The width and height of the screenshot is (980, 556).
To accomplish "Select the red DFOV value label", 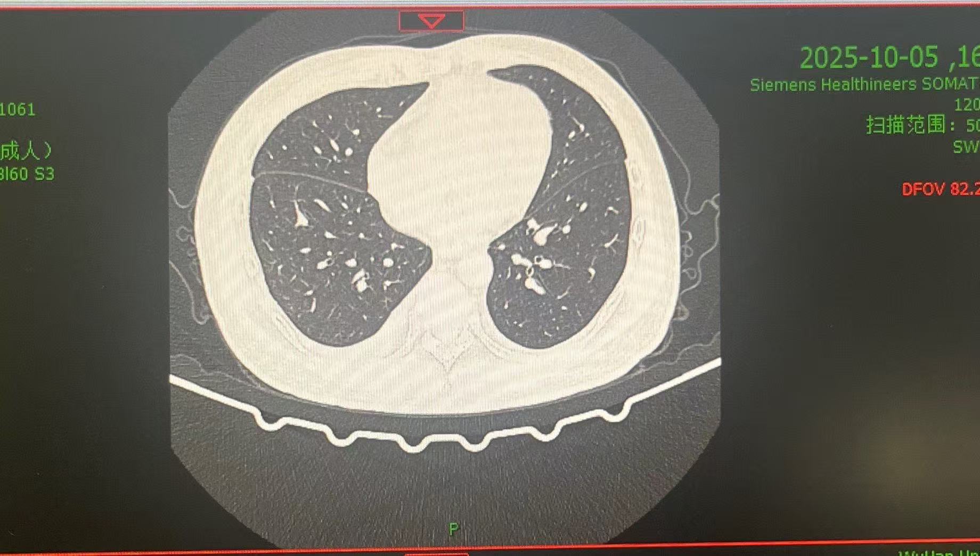I will pos(940,189).
